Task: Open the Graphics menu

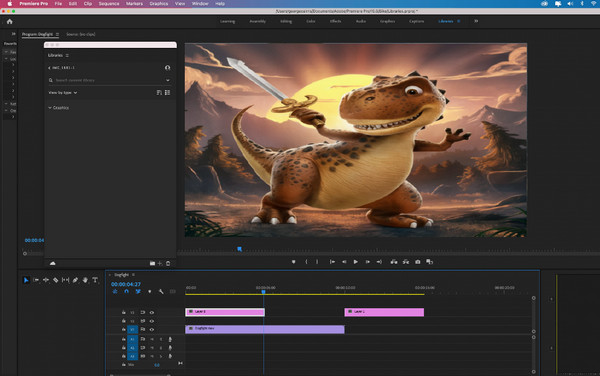Action: (159, 3)
